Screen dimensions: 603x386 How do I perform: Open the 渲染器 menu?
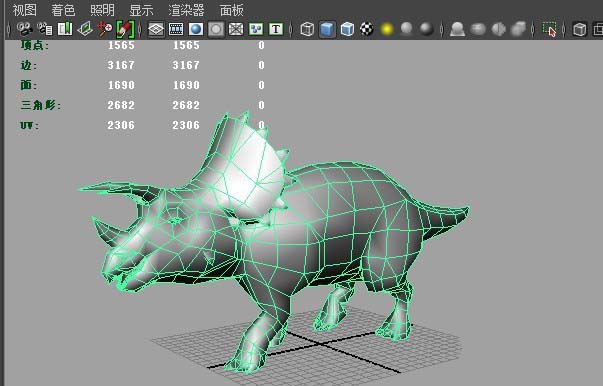186,10
